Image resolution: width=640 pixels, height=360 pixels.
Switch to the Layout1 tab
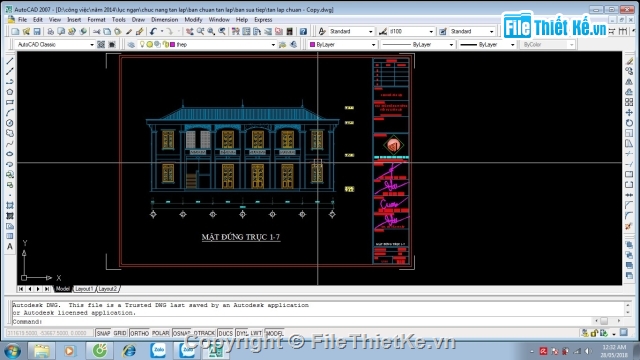click(84, 289)
